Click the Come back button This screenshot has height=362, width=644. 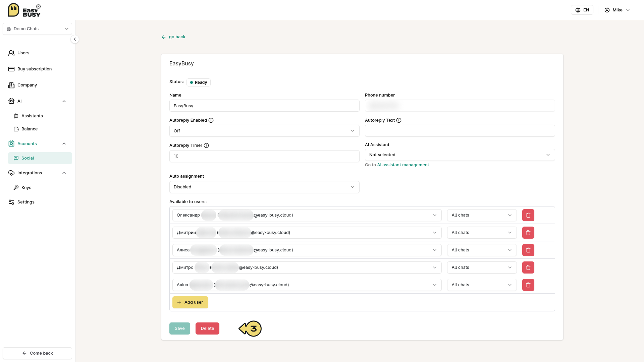pyautogui.click(x=37, y=353)
